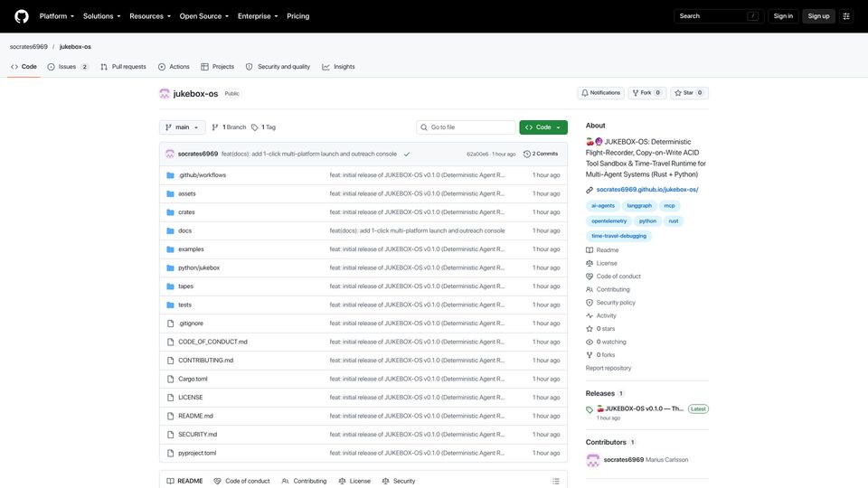
Task: Open the Security and quality tab
Action: 278,67
